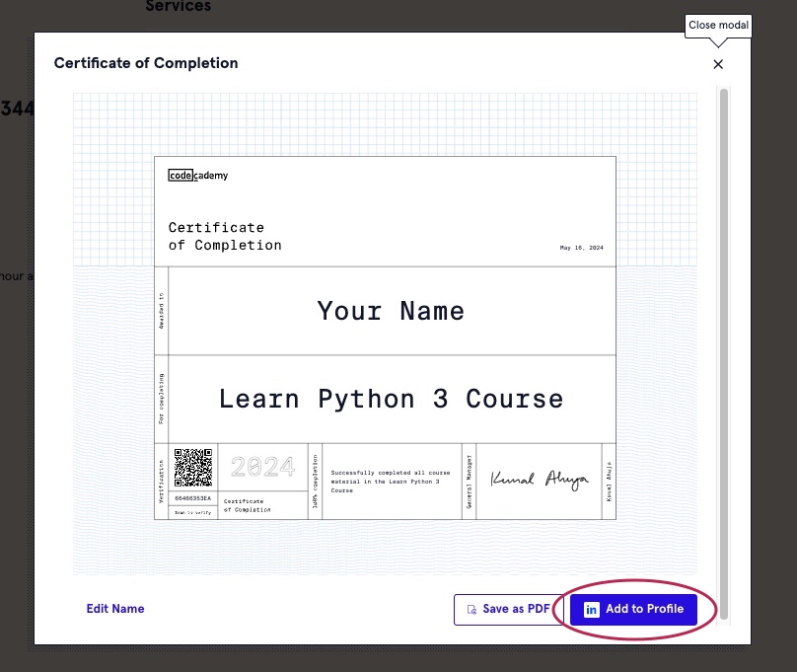Click the Add to Profile button
This screenshot has width=797, height=672.
(633, 609)
